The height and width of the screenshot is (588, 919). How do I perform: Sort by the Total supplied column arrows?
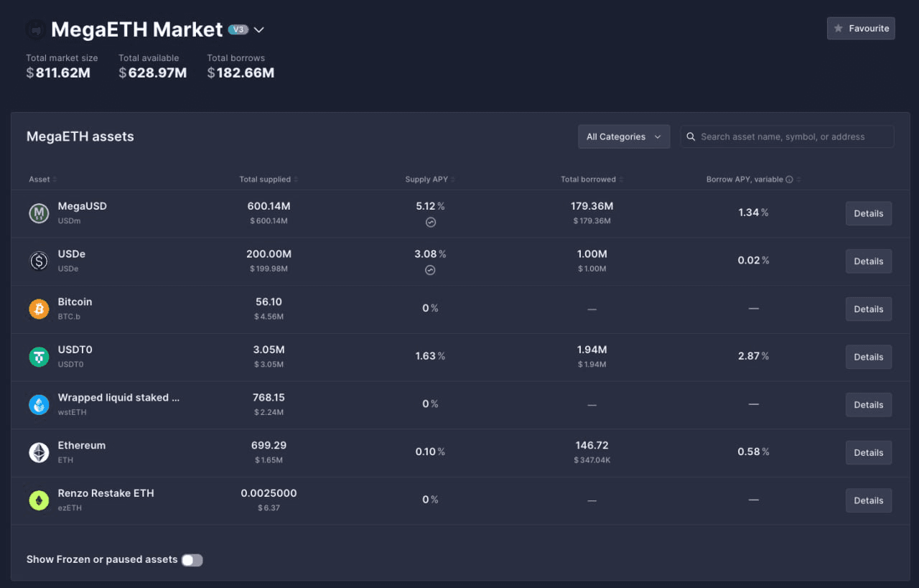coord(296,179)
